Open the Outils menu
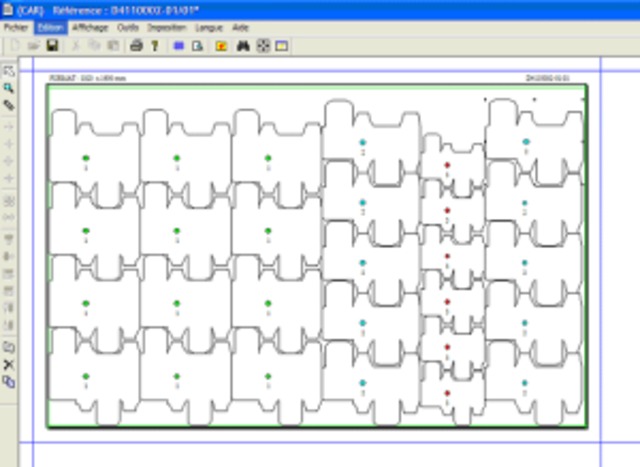 pos(127,28)
